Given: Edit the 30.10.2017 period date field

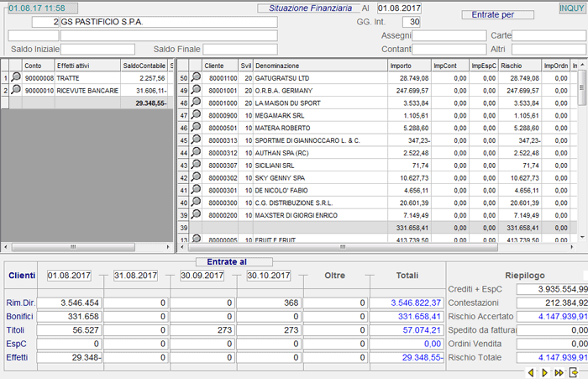Looking at the screenshot, I should click(269, 275).
